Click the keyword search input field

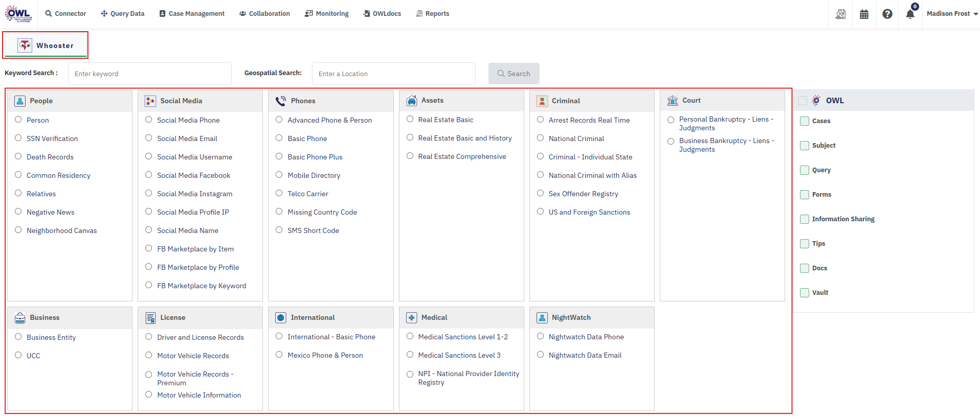tap(149, 74)
